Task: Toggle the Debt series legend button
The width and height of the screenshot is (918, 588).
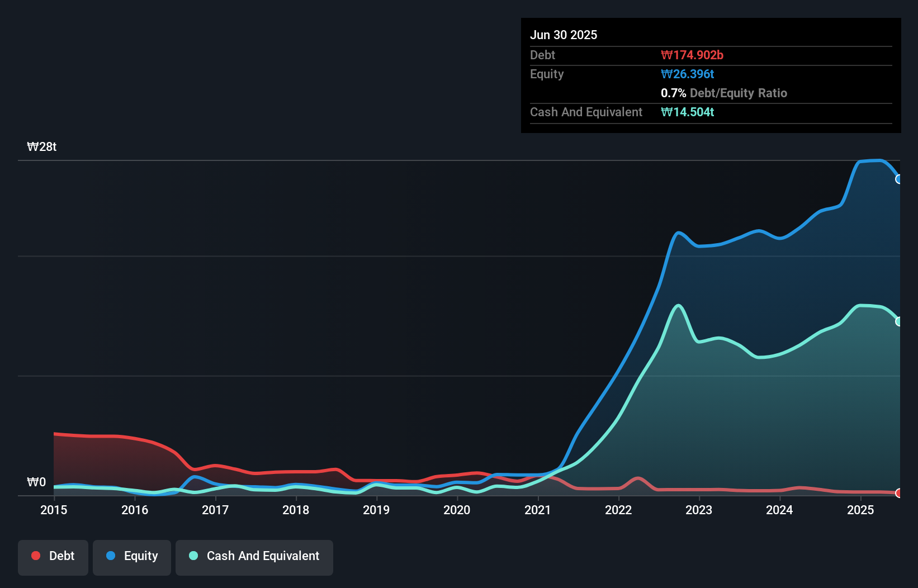Action: click(53, 557)
